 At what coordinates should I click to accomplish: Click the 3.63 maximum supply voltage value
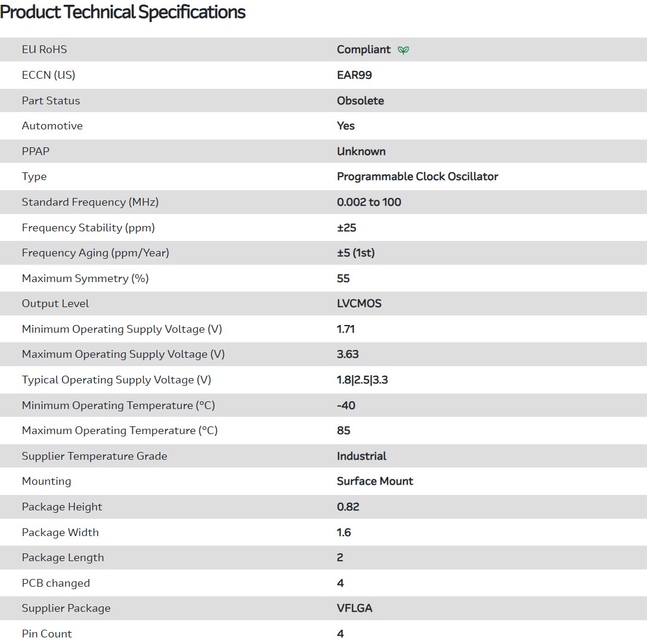click(x=348, y=354)
